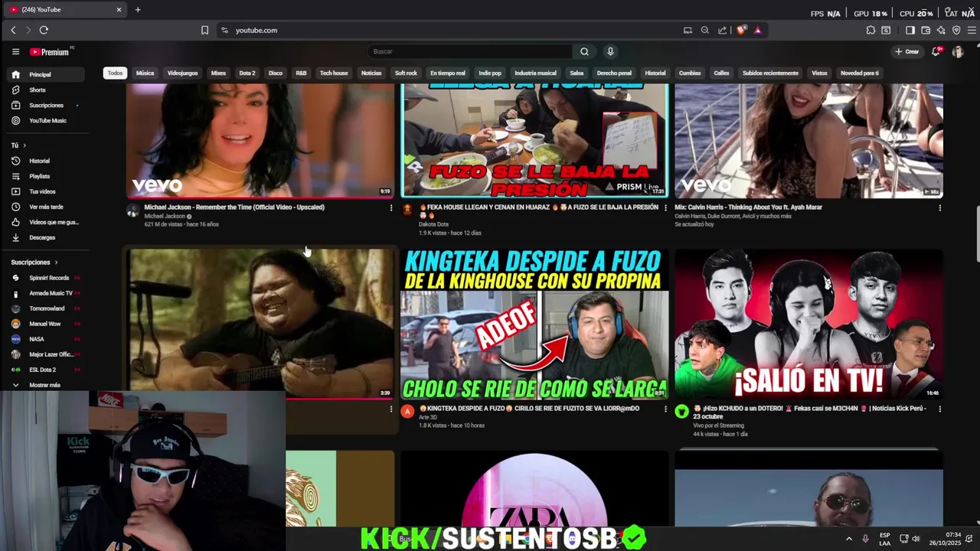Open options menu for Michael Jackson video

[x=390, y=207]
